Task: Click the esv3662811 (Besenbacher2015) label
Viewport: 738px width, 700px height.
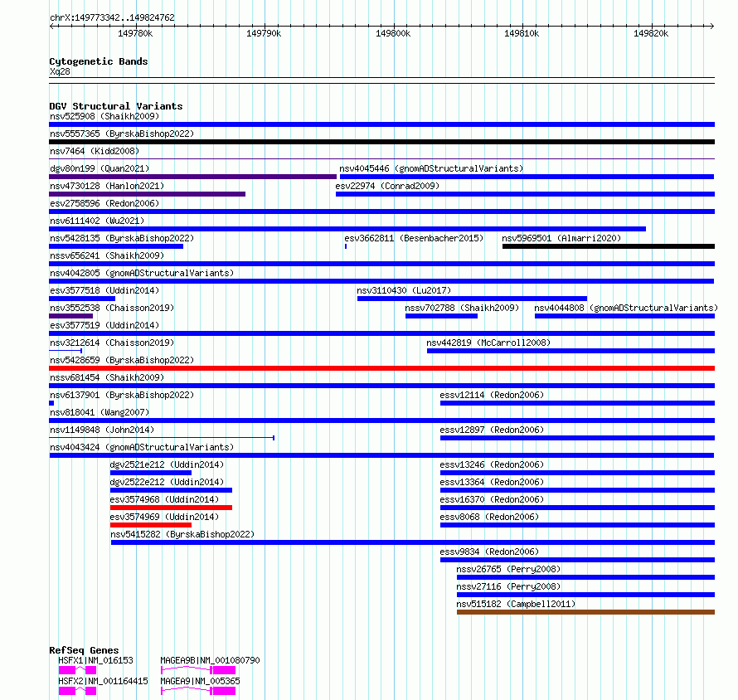Action: pos(414,238)
